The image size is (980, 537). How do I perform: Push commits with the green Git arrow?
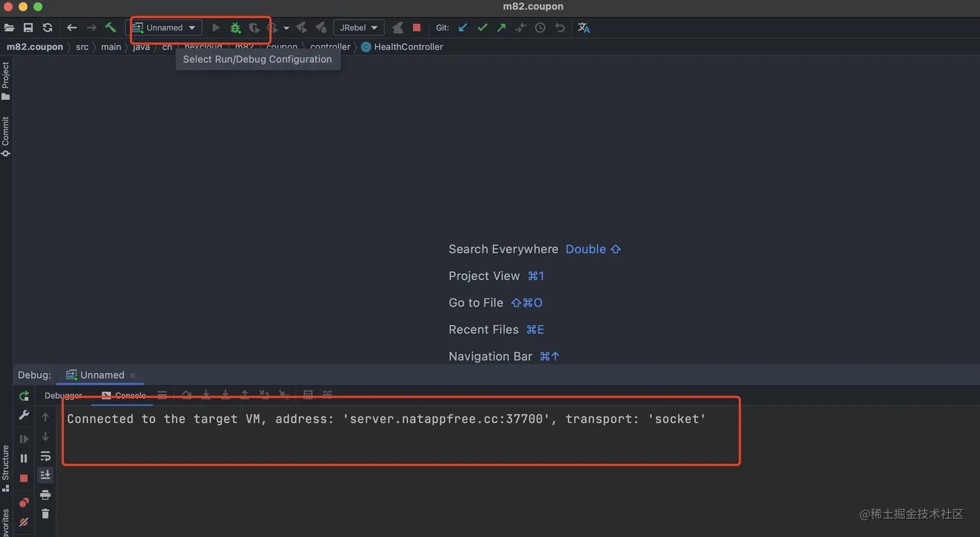501,28
